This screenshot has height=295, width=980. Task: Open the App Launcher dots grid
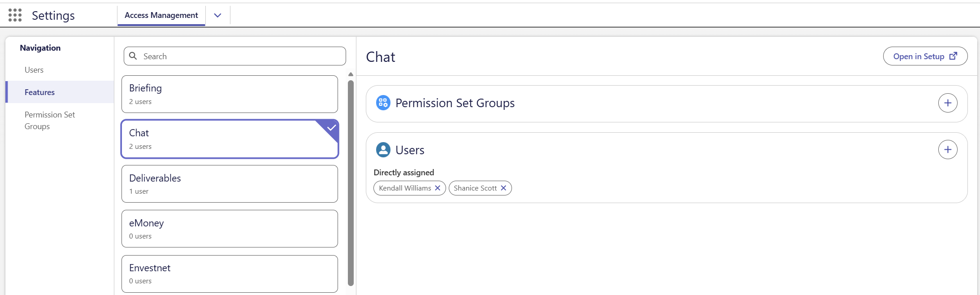pyautogui.click(x=15, y=15)
